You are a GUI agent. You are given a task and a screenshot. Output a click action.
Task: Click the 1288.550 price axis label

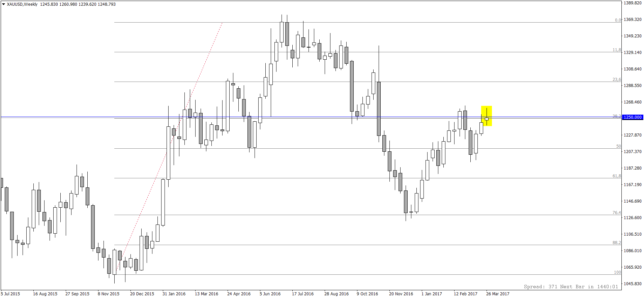pyautogui.click(x=633, y=86)
